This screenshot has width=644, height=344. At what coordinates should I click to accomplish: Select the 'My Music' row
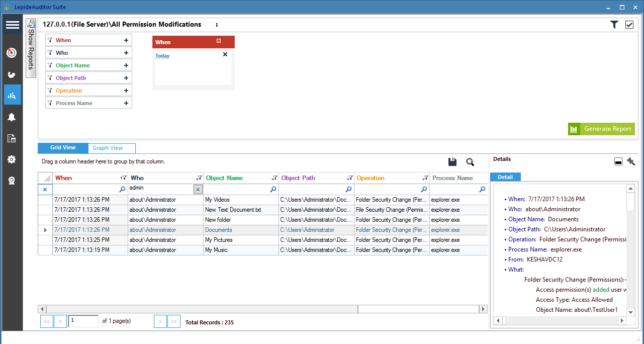(263, 250)
